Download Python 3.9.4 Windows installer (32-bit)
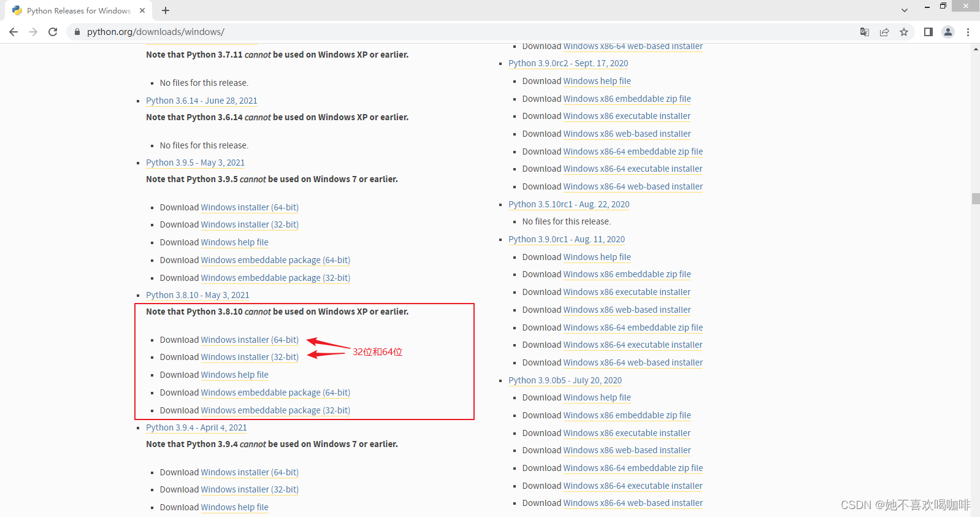The image size is (980, 517). [x=250, y=489]
